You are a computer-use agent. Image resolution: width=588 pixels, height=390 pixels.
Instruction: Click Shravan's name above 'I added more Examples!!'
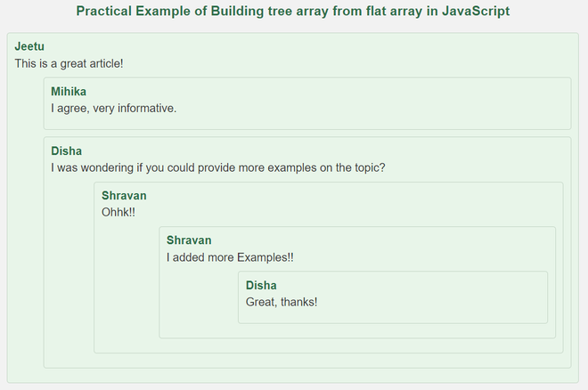tap(189, 240)
